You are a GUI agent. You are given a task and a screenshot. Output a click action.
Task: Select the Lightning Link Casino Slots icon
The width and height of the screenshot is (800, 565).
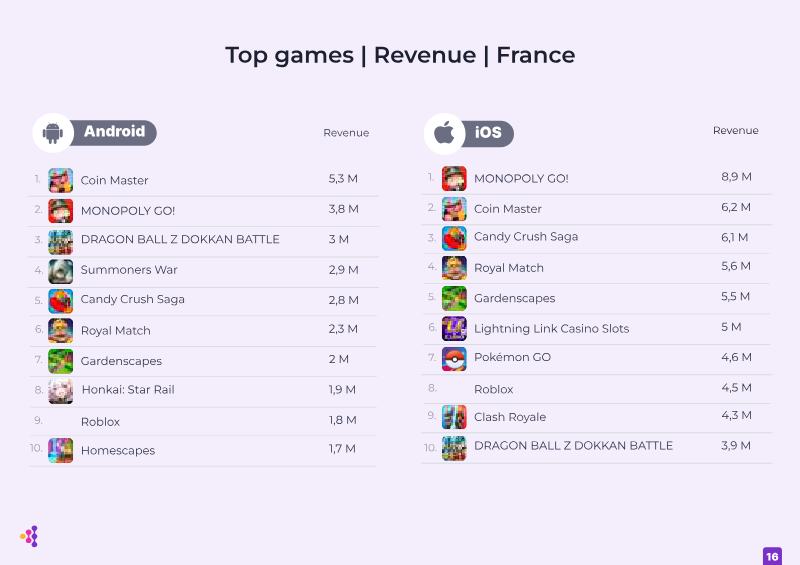[454, 328]
